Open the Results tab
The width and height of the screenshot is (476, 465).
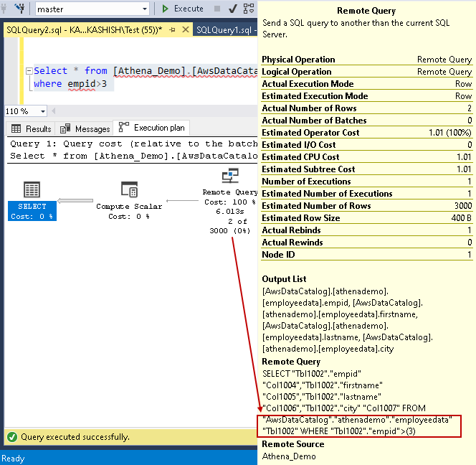(31, 129)
